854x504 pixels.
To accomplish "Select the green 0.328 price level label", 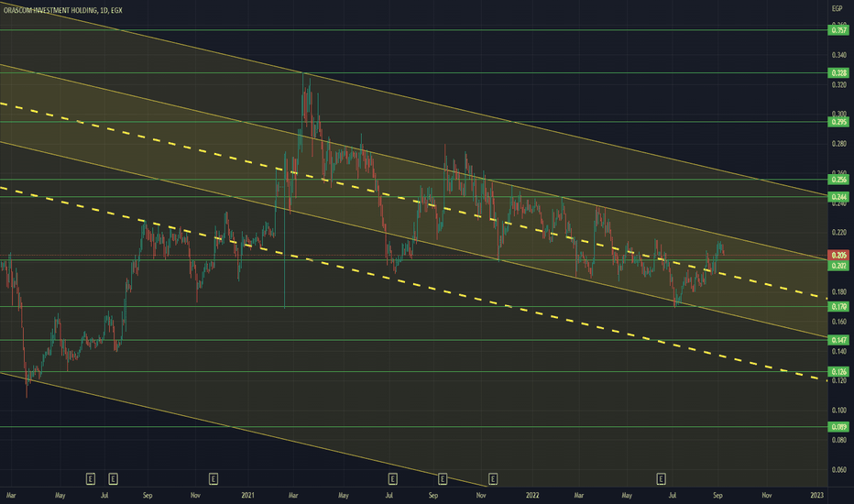I will 838,73.
